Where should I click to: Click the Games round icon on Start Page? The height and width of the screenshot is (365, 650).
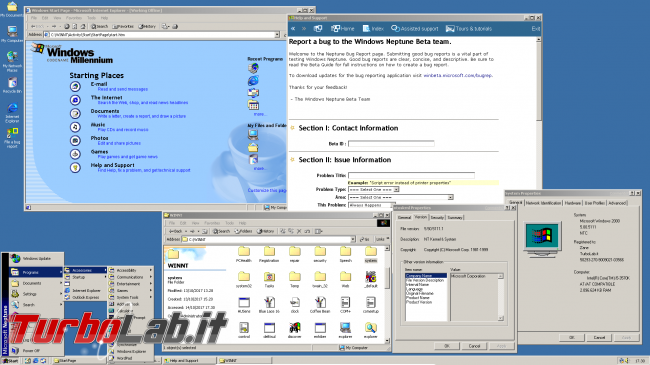point(75,154)
